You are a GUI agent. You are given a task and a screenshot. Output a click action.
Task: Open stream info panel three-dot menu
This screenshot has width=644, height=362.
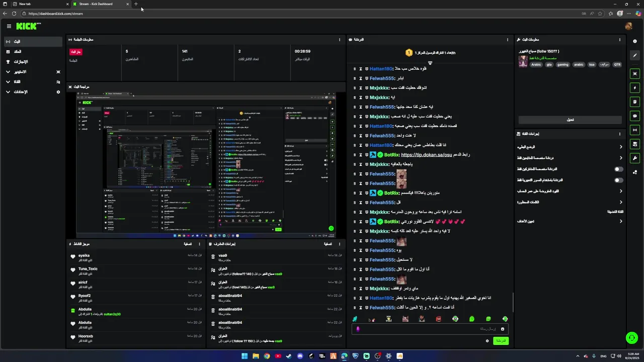click(x=620, y=39)
